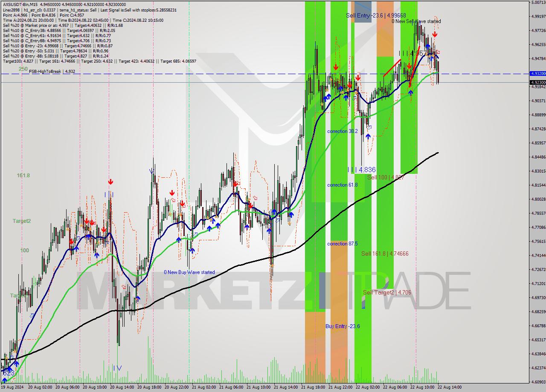Click the '21 Aug 02:00' time axis label

point(204,387)
